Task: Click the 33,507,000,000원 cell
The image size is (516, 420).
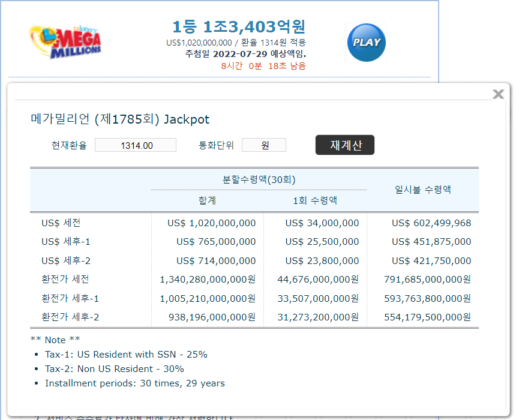Action: click(x=318, y=298)
